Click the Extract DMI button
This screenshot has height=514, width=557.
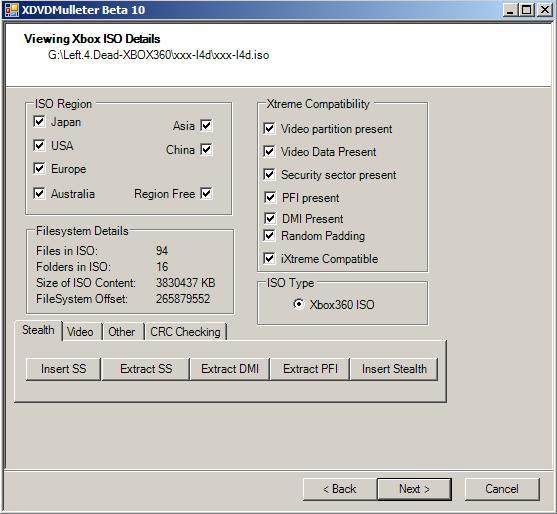[230, 369]
